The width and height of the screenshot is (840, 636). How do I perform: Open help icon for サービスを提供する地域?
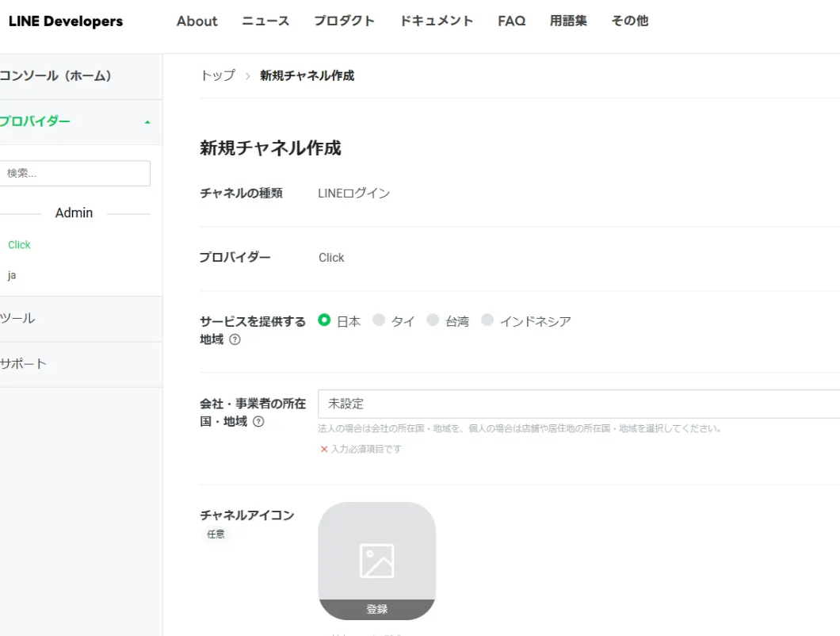coord(235,339)
